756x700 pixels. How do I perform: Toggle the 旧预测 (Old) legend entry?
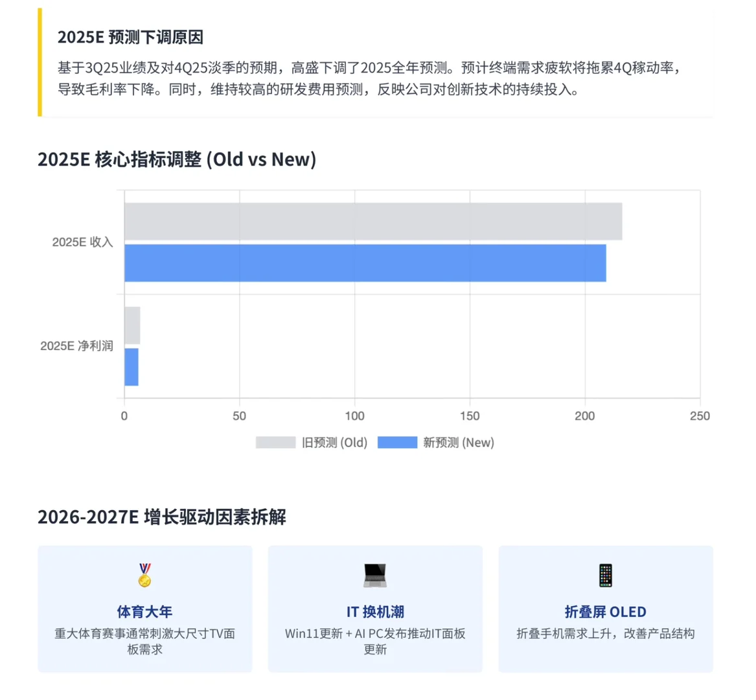(x=312, y=443)
